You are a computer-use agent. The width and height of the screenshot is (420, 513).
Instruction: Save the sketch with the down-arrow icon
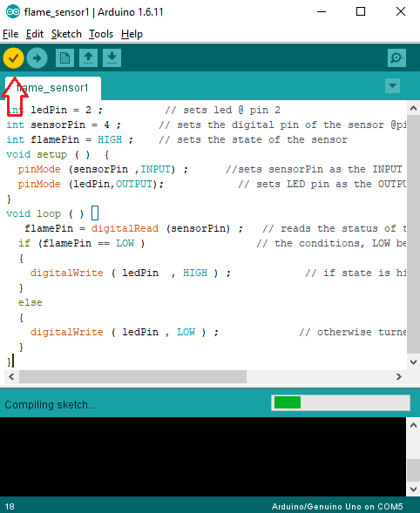112,58
